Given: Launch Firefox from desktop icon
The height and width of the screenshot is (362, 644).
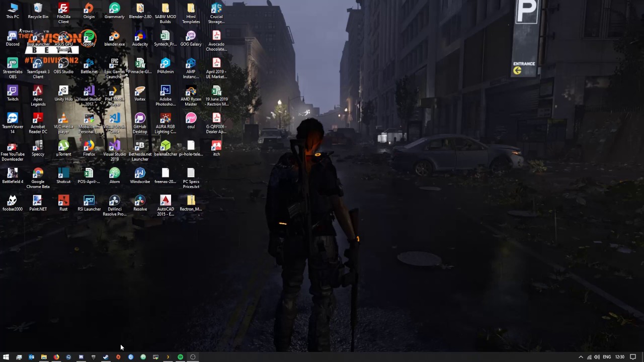Looking at the screenshot, I should point(89,148).
